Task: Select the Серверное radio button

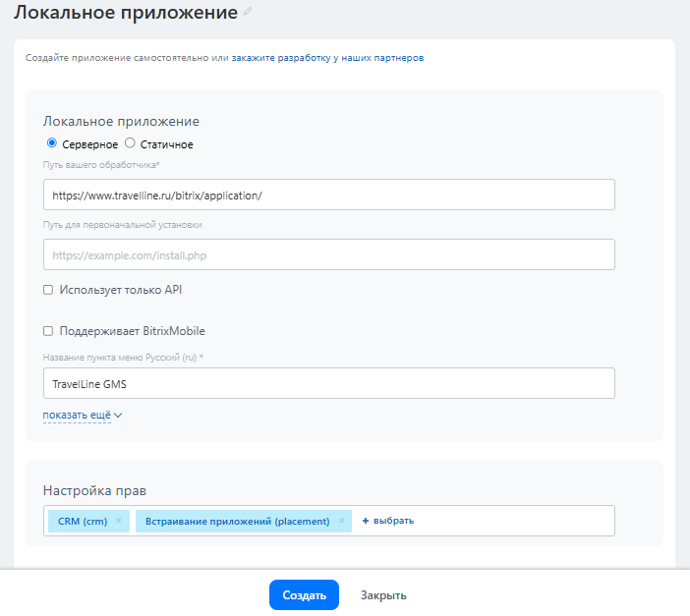Action: coord(51,143)
